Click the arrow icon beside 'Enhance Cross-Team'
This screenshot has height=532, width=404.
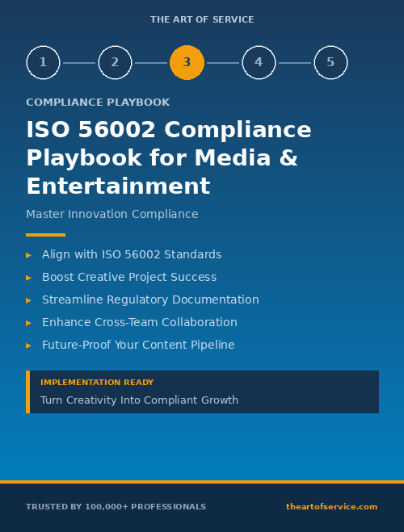point(28,323)
